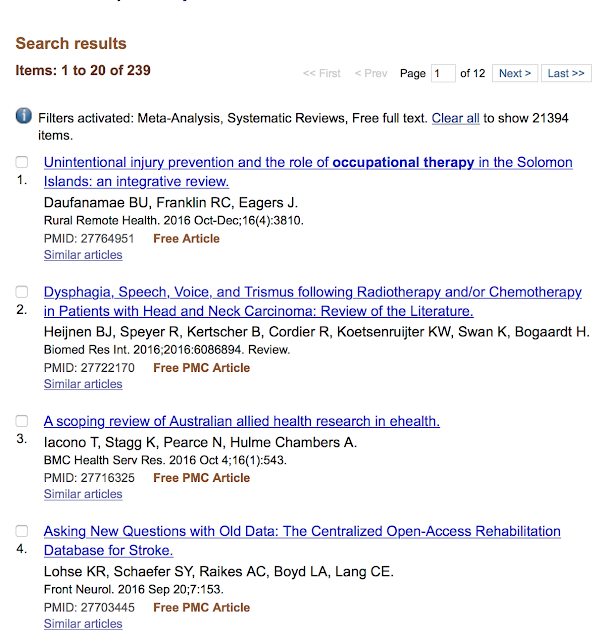Click the blue info icon beside filters
Viewport: 598px width, 640px height.
(24, 116)
